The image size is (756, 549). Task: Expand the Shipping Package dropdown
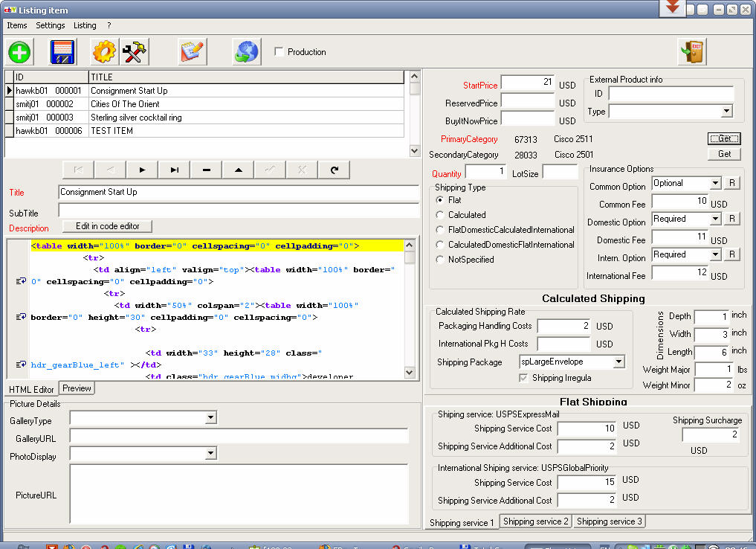click(x=618, y=362)
